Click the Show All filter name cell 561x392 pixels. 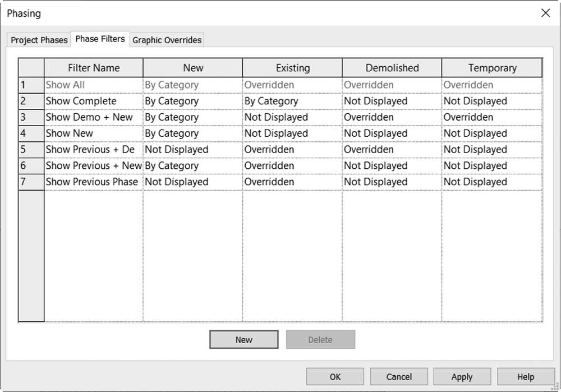coord(94,85)
